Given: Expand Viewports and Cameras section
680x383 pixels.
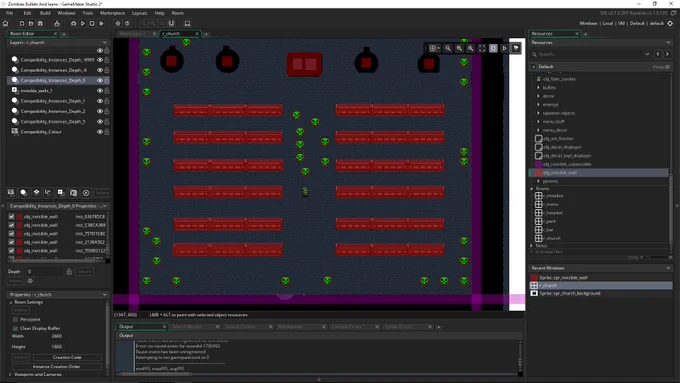Looking at the screenshot, I should (10, 374).
